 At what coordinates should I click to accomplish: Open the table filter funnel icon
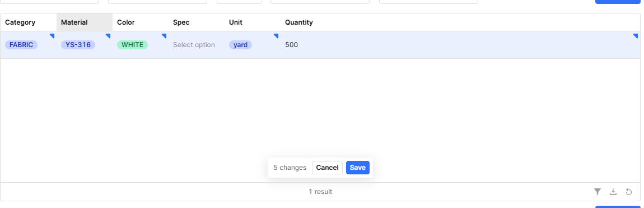[x=597, y=192]
